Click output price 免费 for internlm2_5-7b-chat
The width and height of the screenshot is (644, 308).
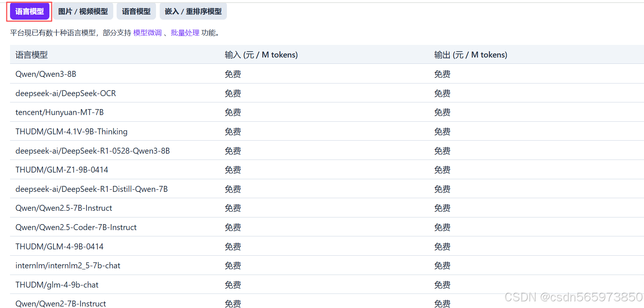pos(442,265)
